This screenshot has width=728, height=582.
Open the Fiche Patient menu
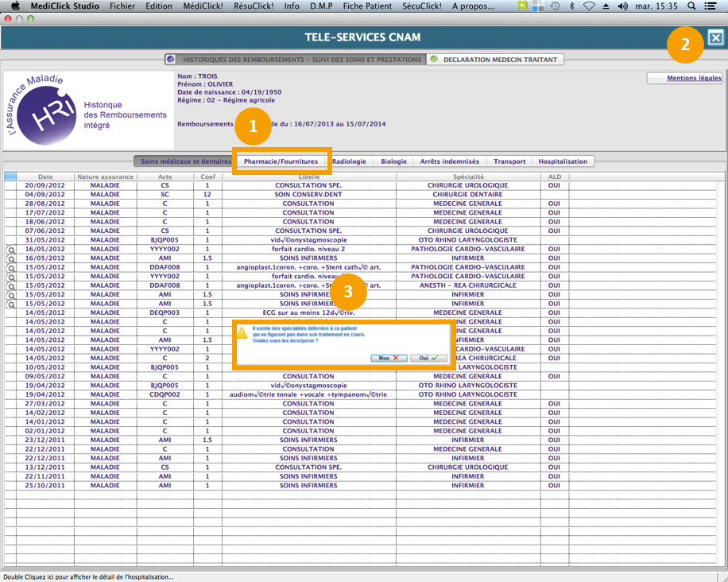point(367,6)
